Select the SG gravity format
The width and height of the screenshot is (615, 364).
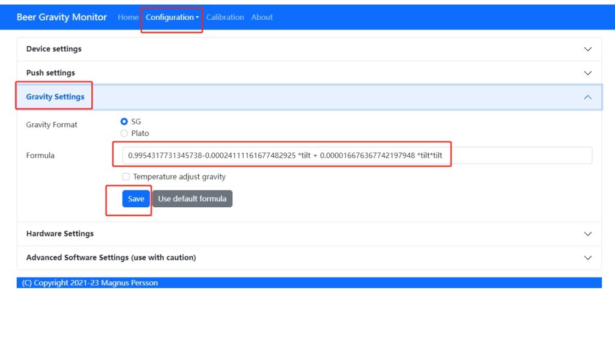[124, 121]
